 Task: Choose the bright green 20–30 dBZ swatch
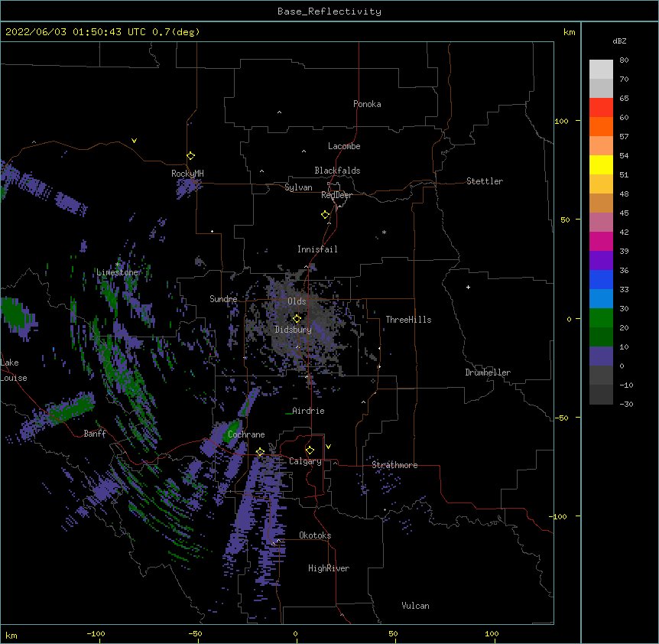click(601, 318)
